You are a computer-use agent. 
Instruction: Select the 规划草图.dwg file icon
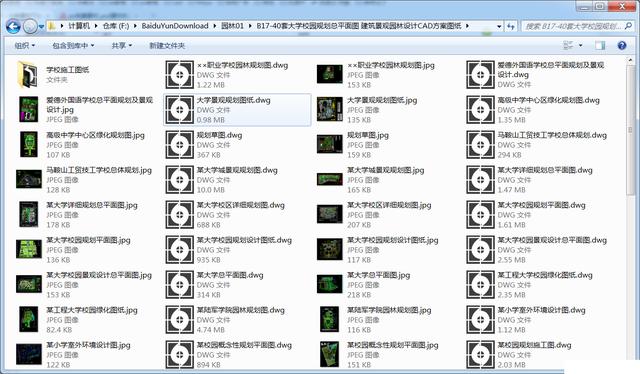click(x=179, y=145)
